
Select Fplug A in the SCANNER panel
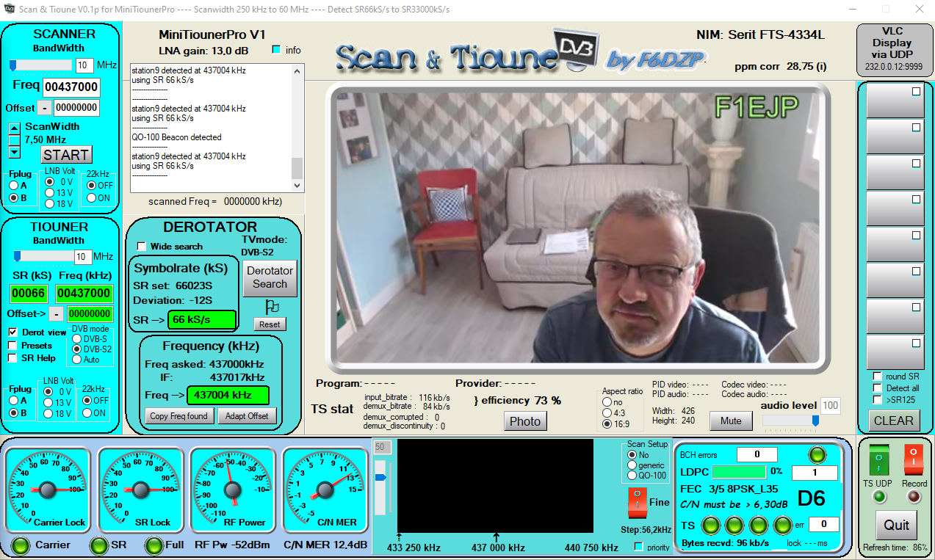coord(12,186)
